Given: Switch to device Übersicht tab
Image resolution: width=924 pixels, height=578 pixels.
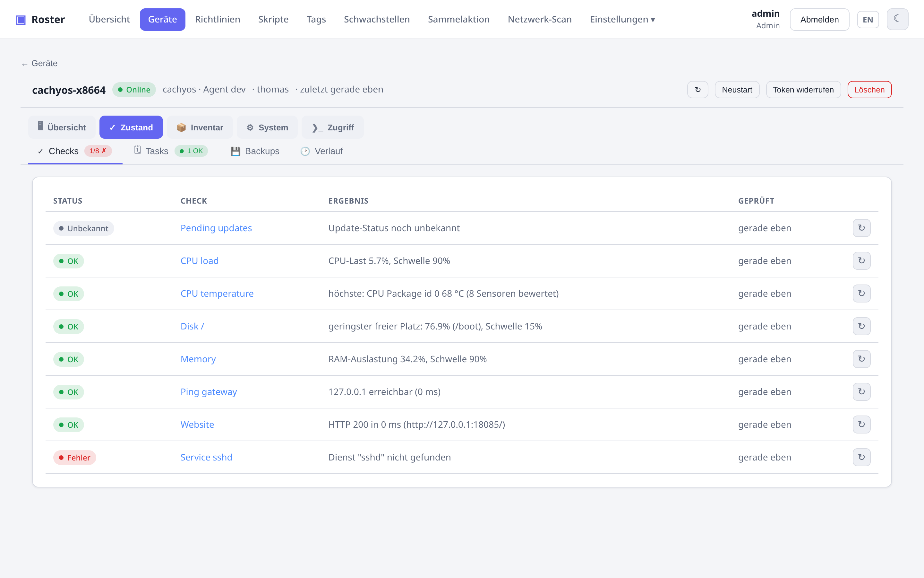Looking at the screenshot, I should click(62, 127).
